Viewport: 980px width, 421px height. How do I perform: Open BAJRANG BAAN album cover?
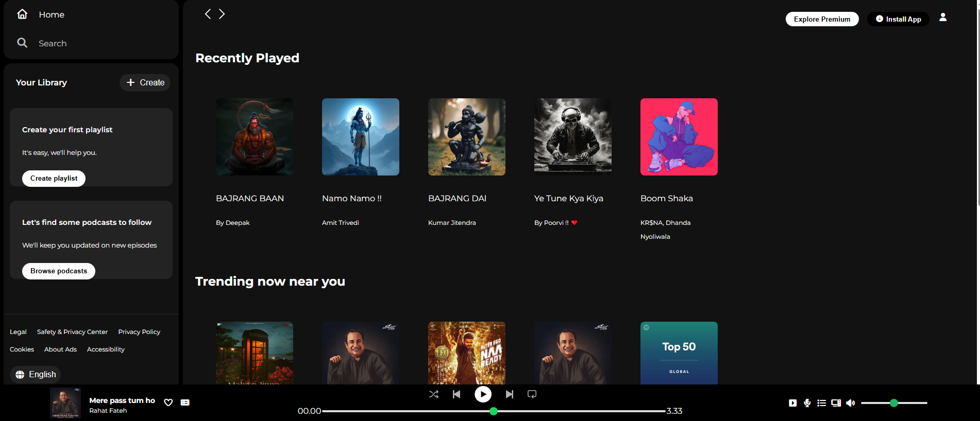255,137
